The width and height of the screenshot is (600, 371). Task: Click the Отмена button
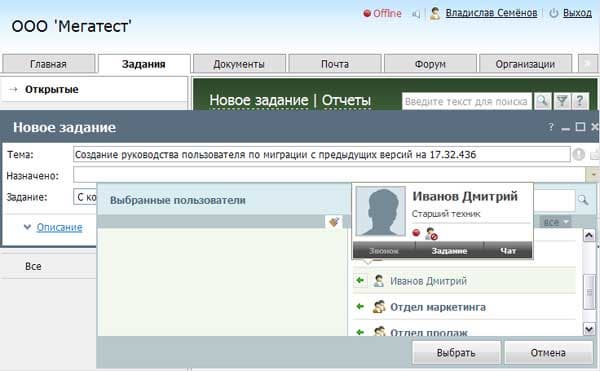click(548, 353)
